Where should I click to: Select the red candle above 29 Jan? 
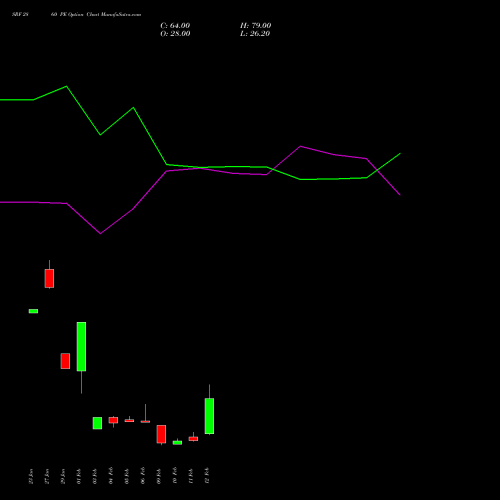point(65,361)
